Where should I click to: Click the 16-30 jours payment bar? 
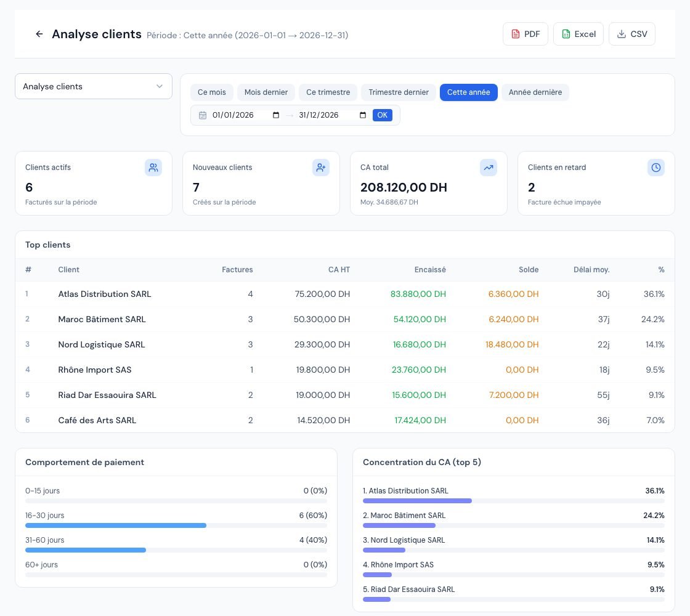(x=176, y=525)
